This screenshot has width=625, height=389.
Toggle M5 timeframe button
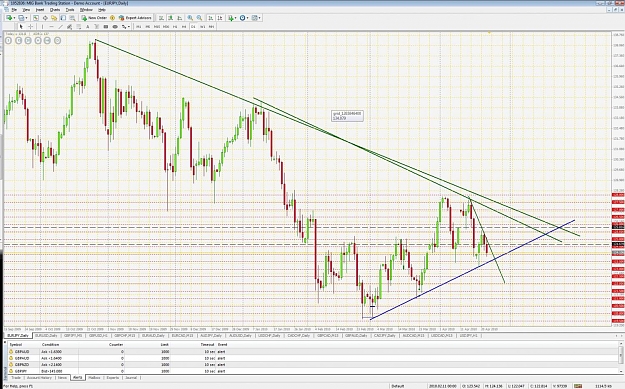[x=148, y=27]
